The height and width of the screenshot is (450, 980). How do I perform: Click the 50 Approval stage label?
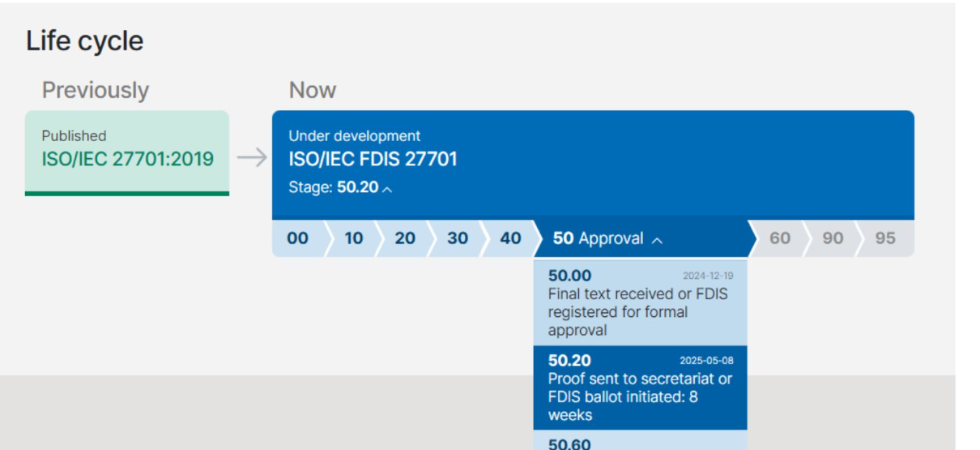598,238
